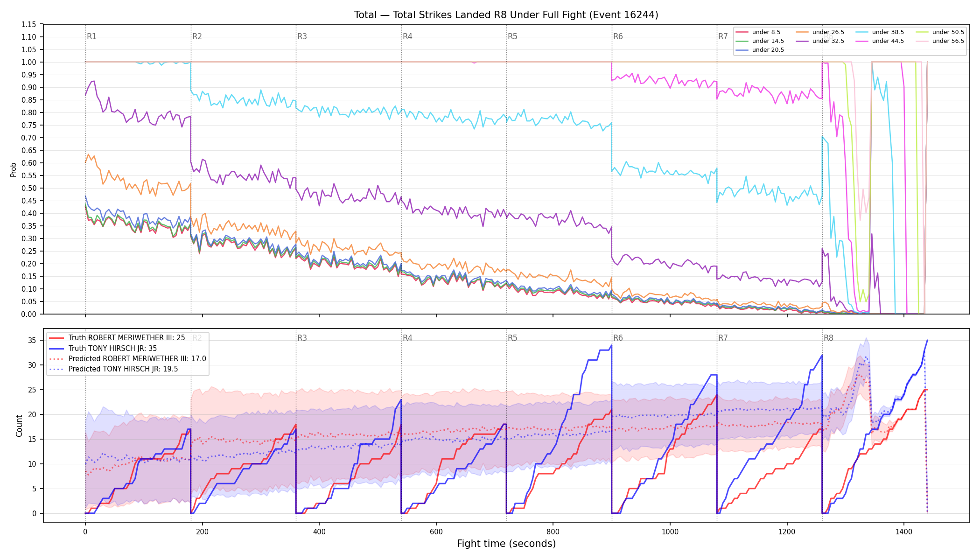Select the 'under 56.5' legend entry
The image size is (980, 560).
[x=940, y=41]
